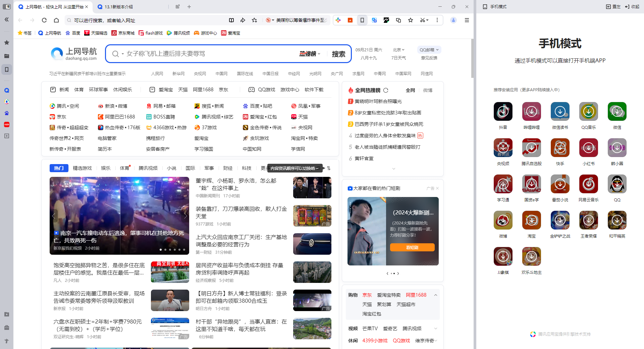Viewport: 644px width, 349px height.
Task: Click the translate icon in the toolbar
Action: pos(374,20)
